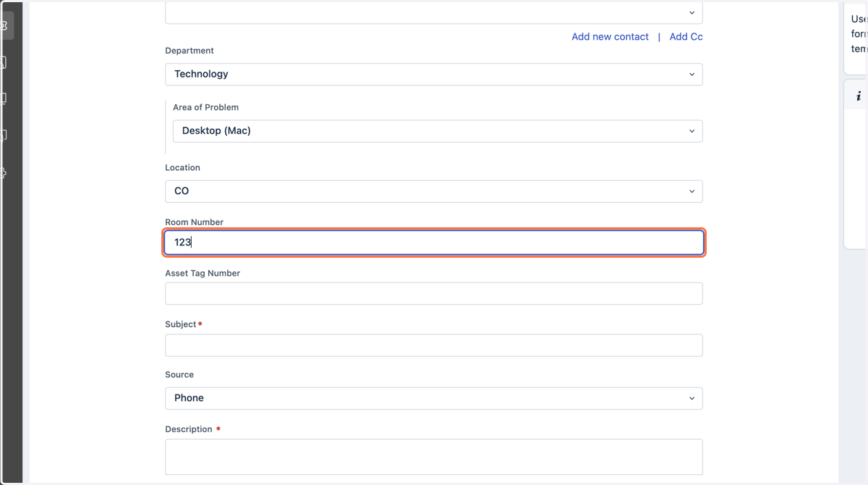Viewport: 868px width, 485px height.
Task: Click into the Description text area
Action: [434, 457]
